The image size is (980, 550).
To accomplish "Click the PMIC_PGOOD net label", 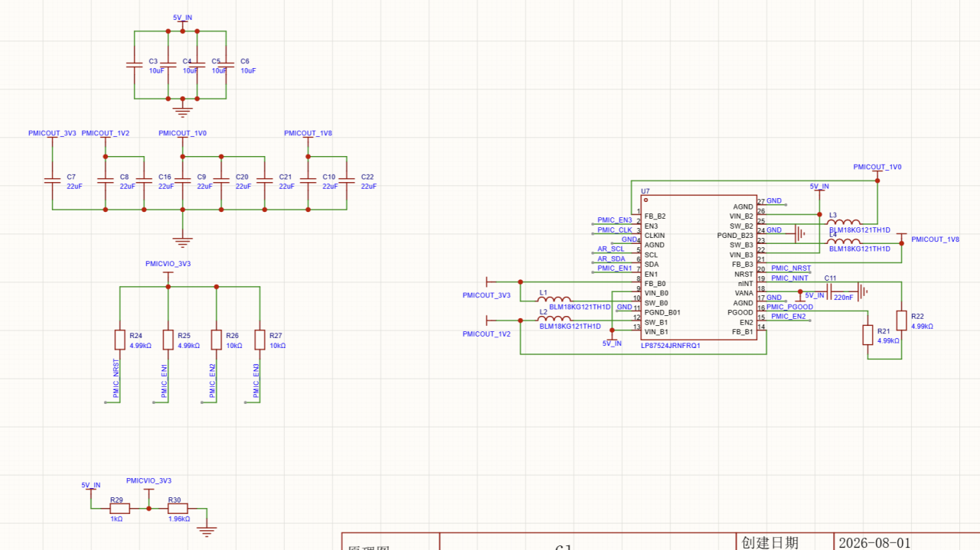I will [x=789, y=307].
